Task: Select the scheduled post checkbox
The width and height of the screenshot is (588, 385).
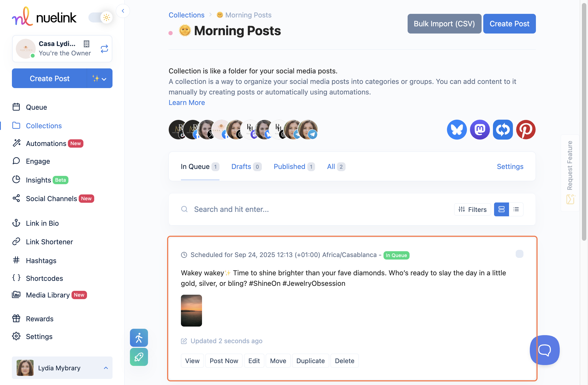Action: coord(519,254)
